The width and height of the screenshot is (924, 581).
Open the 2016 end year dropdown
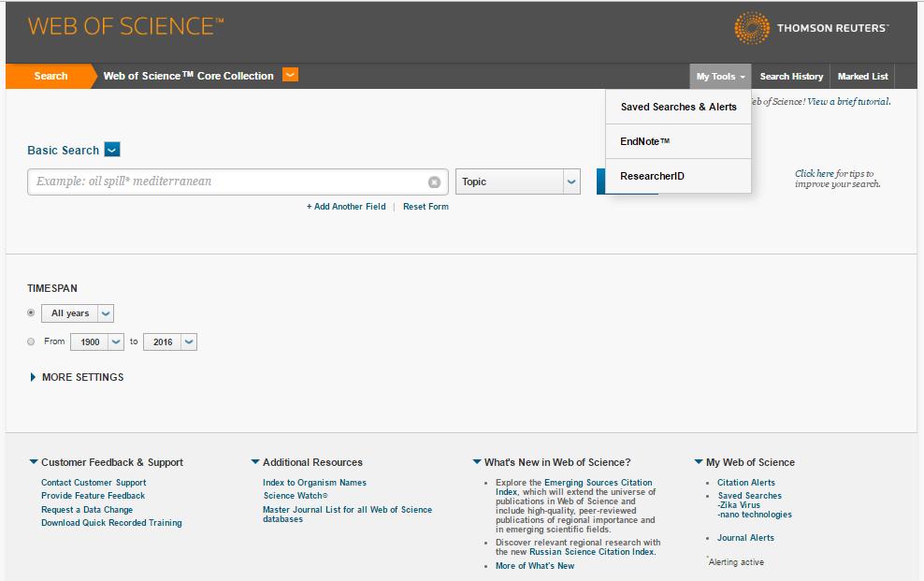[x=170, y=341]
